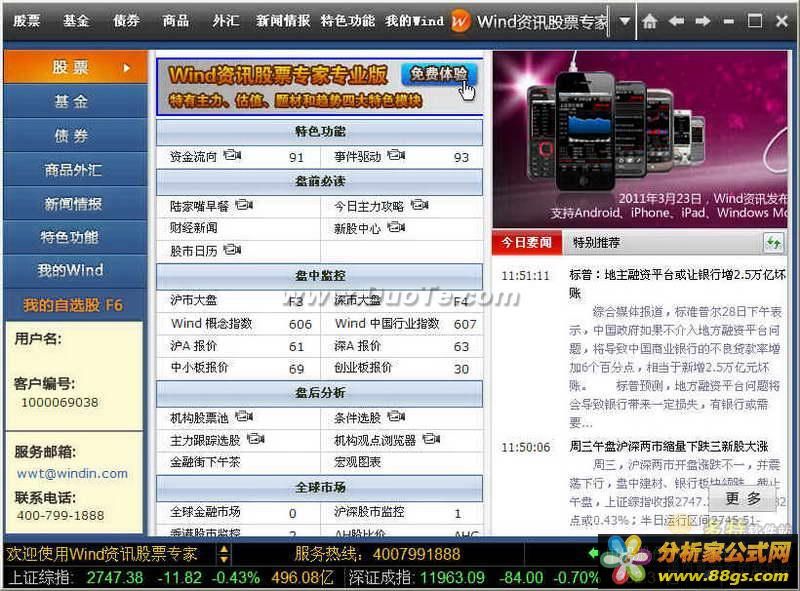Open 金融街下午茶 entry

tap(205, 462)
